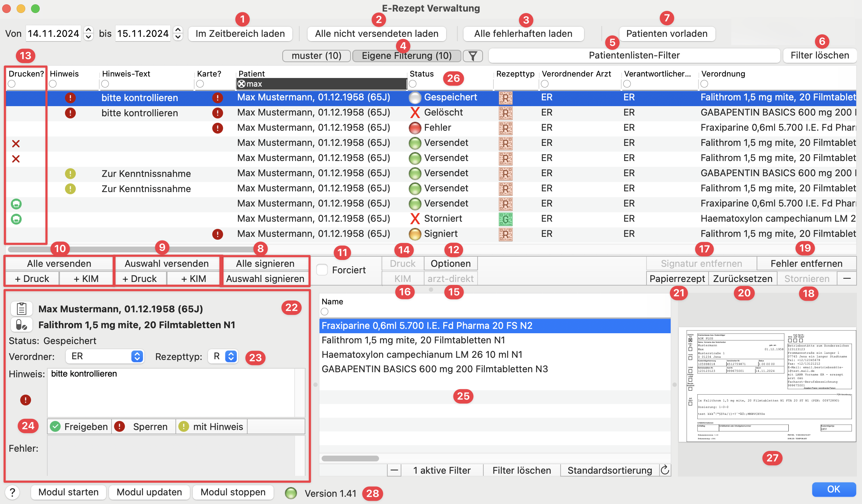Image resolution: width=862 pixels, height=504 pixels.
Task: Click the help question mark button
Action: tap(12, 492)
